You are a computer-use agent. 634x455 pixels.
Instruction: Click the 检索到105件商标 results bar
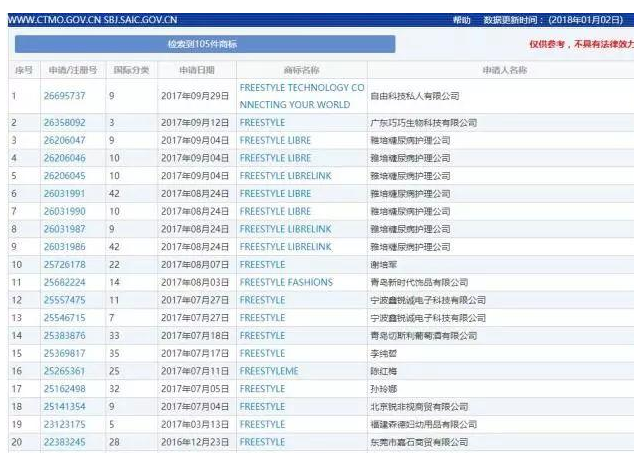pyautogui.click(x=204, y=45)
